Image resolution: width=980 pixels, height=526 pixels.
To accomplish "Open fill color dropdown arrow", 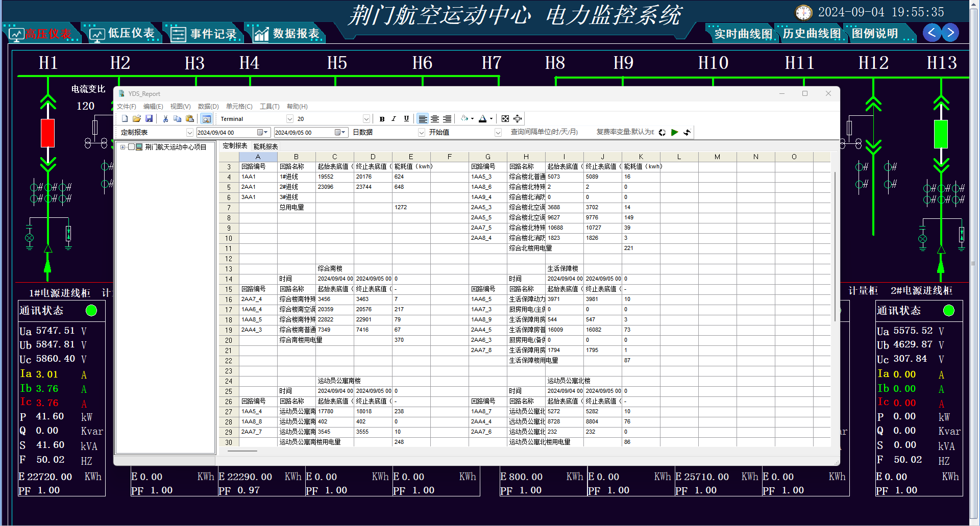I will [x=473, y=119].
